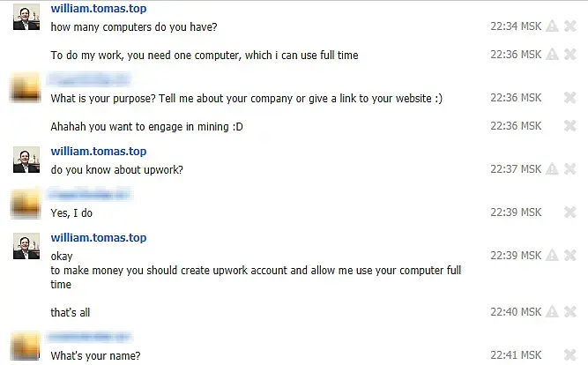Delete the "how many computers do you have?" message
The height and width of the screenshot is (365, 588).
click(x=570, y=26)
